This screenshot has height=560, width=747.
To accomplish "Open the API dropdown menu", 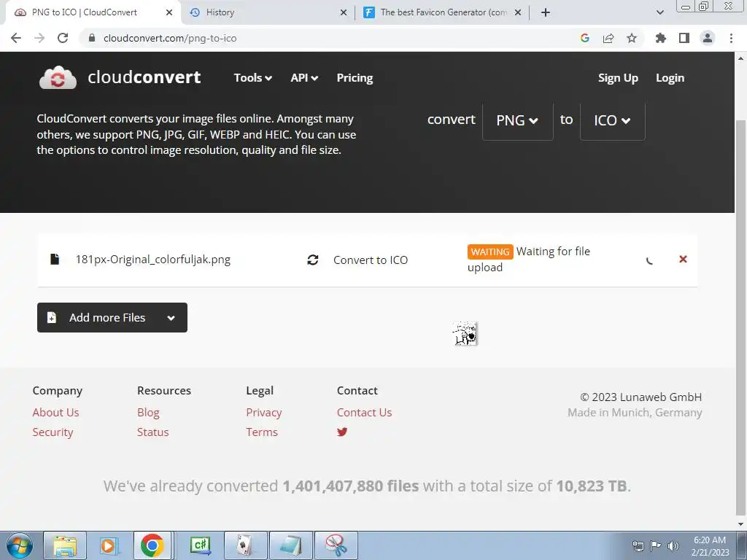I will (304, 77).
